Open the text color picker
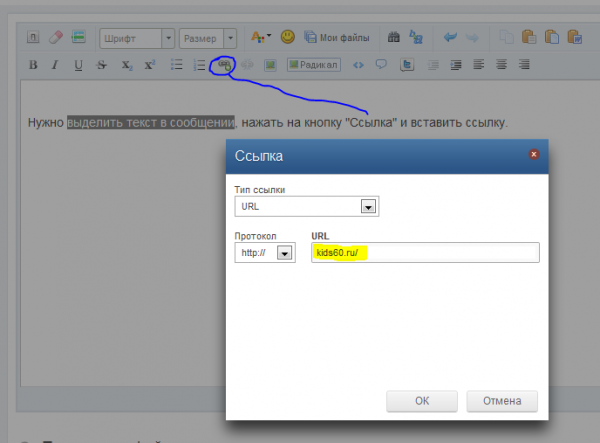600x443 pixels. [260, 38]
